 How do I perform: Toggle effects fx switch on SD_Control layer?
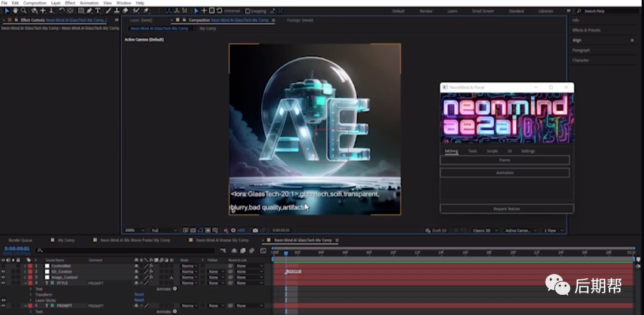point(151,272)
